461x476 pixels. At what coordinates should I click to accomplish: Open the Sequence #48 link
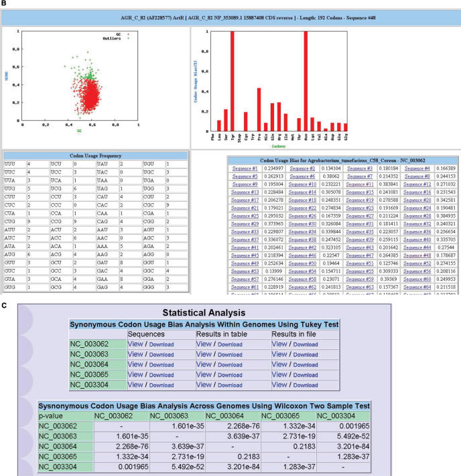point(417,255)
